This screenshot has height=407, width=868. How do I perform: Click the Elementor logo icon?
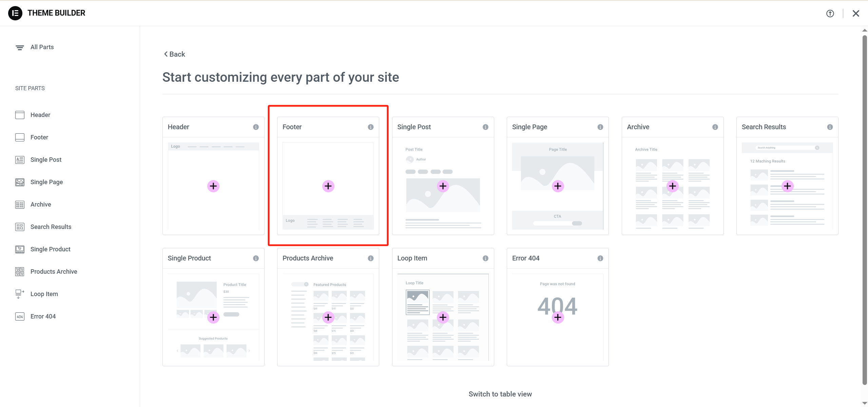tap(15, 13)
